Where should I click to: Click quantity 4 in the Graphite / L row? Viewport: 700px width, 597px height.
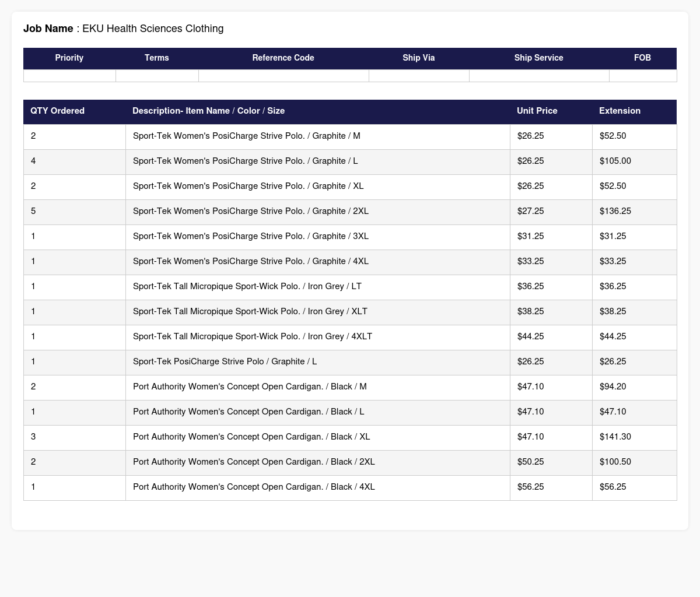pyautogui.click(x=33, y=161)
